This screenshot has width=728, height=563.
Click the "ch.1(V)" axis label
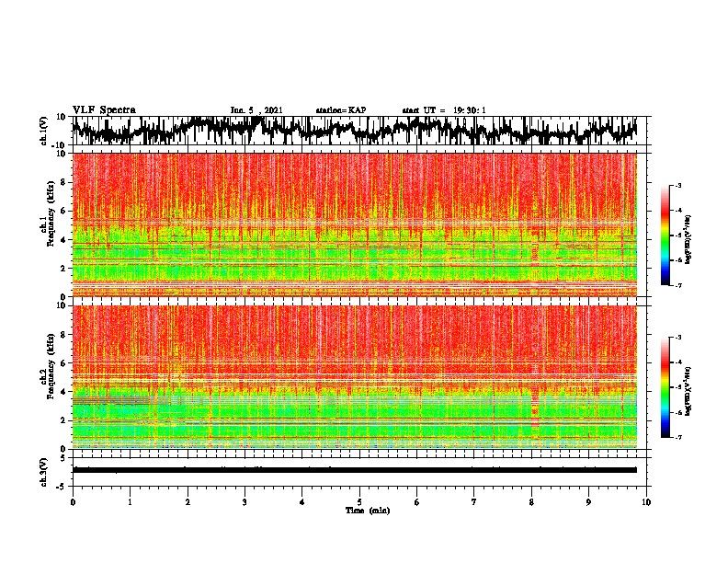coord(44,131)
